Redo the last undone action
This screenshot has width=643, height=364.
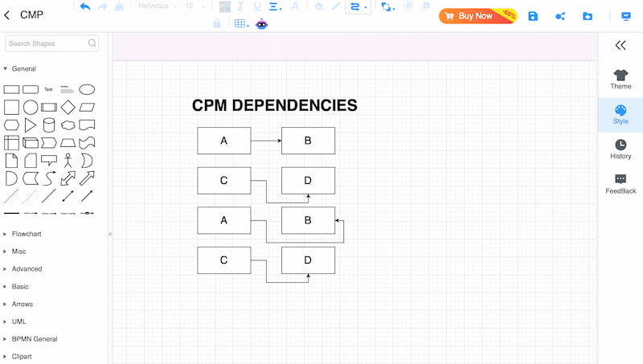(x=103, y=6)
